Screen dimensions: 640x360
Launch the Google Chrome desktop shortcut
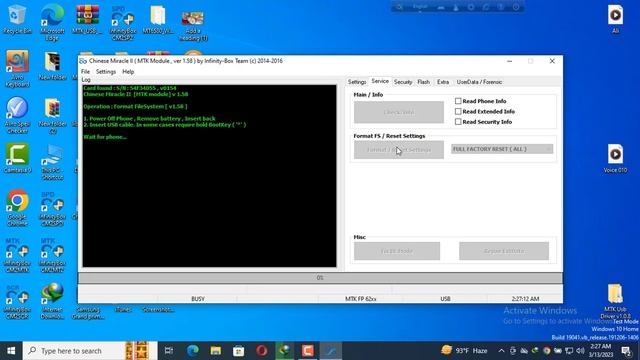[x=17, y=208]
